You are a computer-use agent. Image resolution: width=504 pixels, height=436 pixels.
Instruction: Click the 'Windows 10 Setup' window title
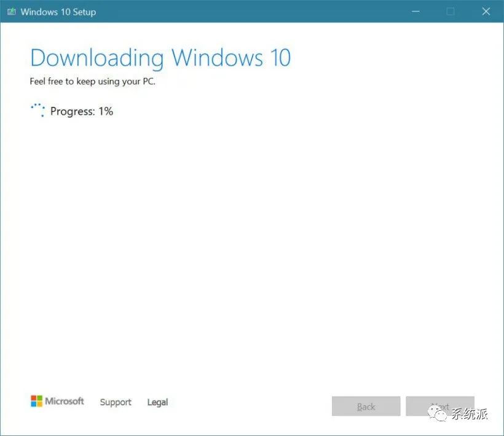click(x=58, y=12)
